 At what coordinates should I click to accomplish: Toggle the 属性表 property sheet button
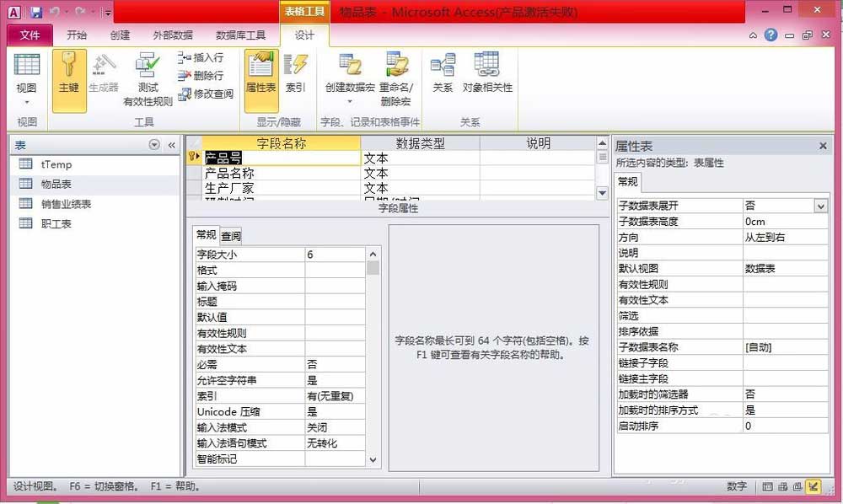coord(261,81)
